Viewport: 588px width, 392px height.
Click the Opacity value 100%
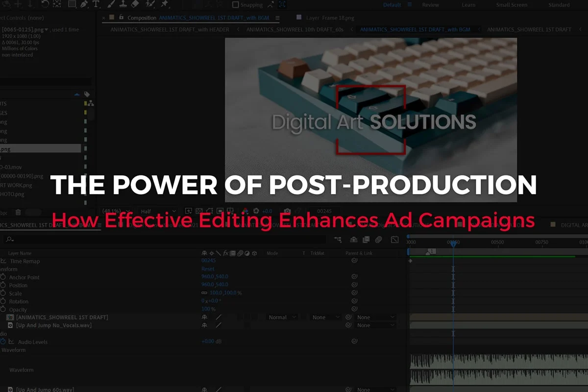click(x=208, y=309)
